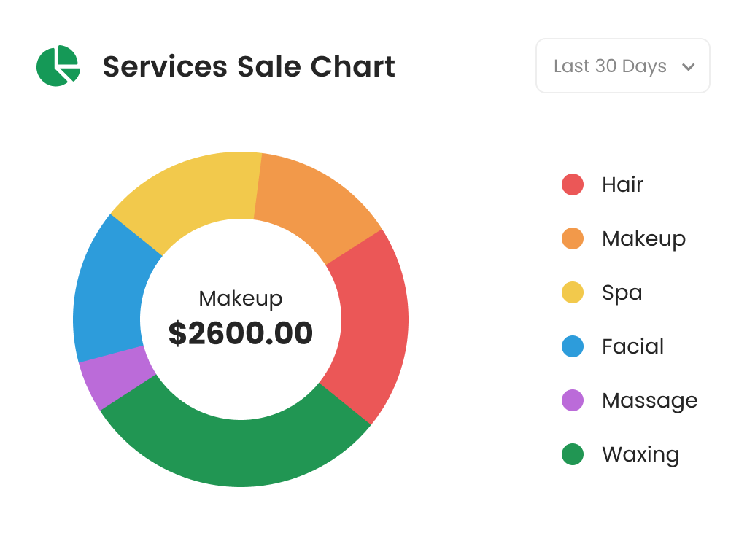This screenshot has height=560, width=747.
Task: Click the blue Facial legend dot
Action: pos(573,346)
